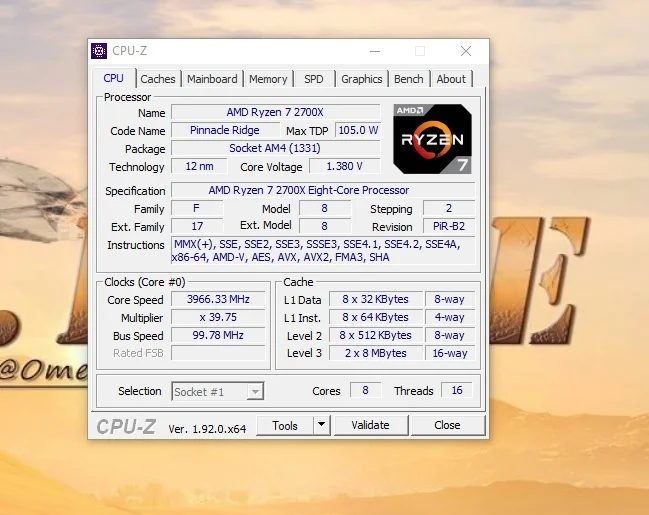Click the Family value F
Viewport: 649px width, 515px height.
tap(197, 208)
